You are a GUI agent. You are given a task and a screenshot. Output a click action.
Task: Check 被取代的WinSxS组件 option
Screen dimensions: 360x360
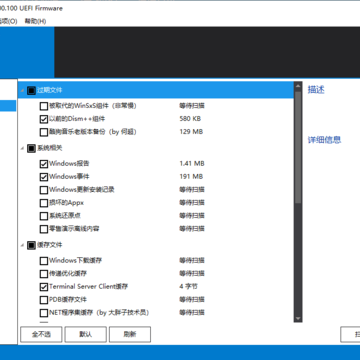pos(44,106)
